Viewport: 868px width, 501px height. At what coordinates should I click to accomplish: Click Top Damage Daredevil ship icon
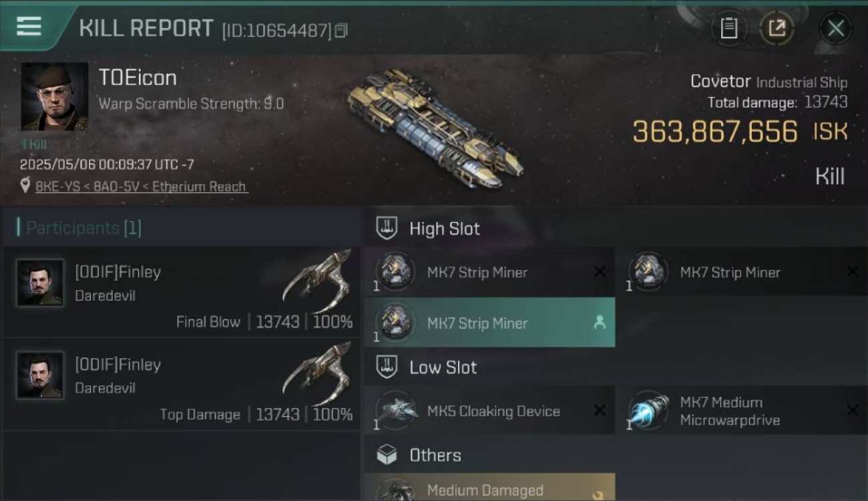click(317, 374)
